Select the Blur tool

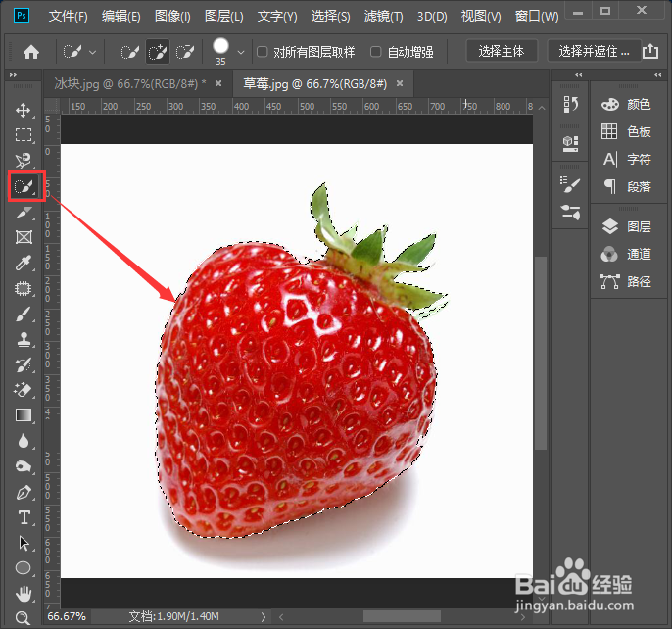click(x=24, y=441)
